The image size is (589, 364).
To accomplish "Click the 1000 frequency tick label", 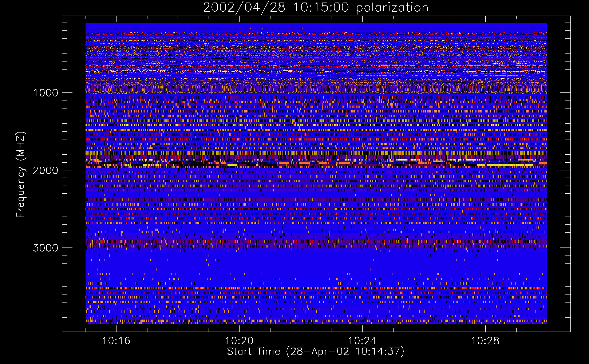I will click(46, 93).
